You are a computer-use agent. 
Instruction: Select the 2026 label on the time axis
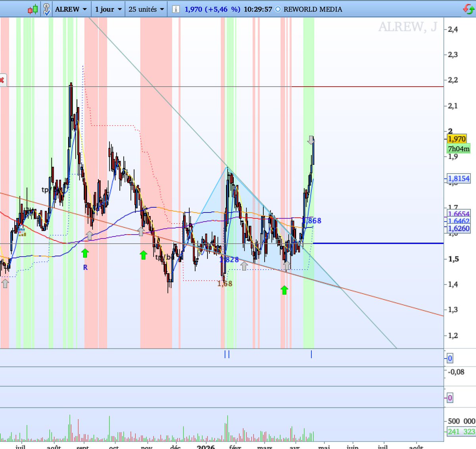click(206, 447)
